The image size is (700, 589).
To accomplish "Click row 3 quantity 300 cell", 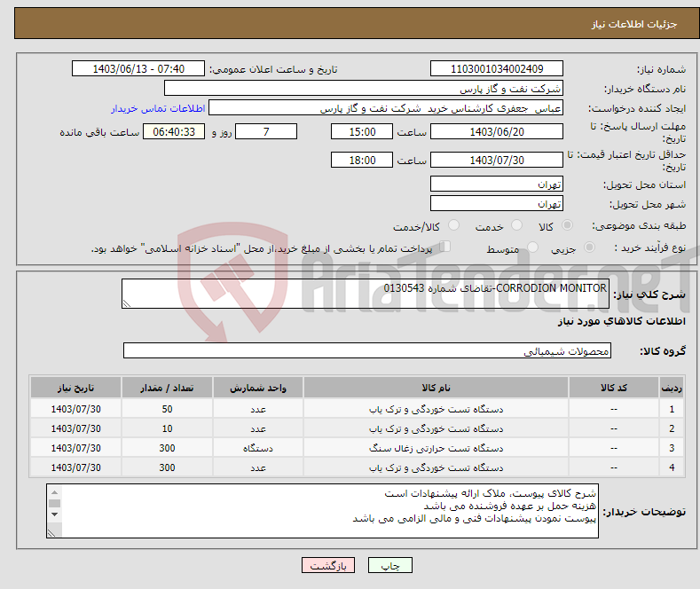I will (x=167, y=448).
